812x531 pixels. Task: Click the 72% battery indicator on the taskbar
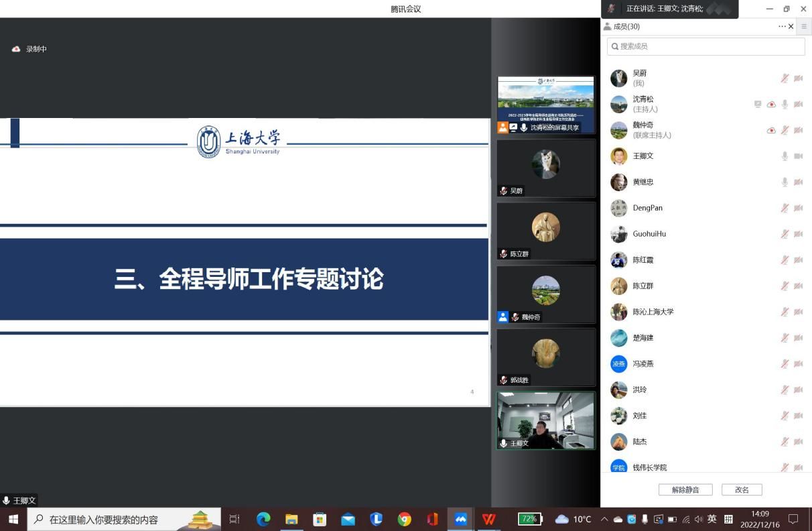(529, 518)
